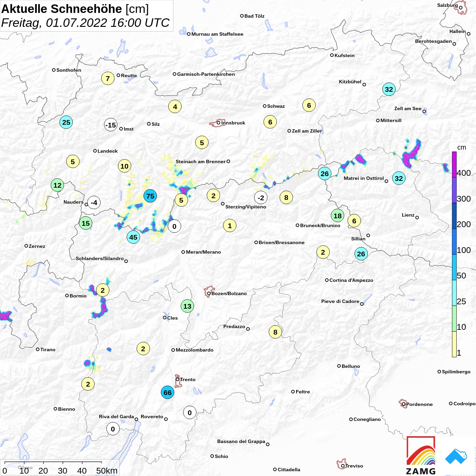The image size is (476, 476).
Task: Select the station marker showing 66 near Trento
Action: click(x=168, y=393)
